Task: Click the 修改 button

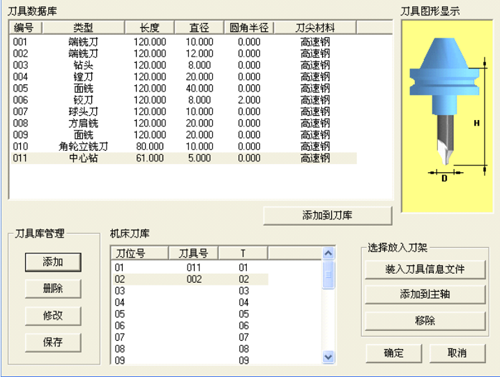Action: (53, 315)
